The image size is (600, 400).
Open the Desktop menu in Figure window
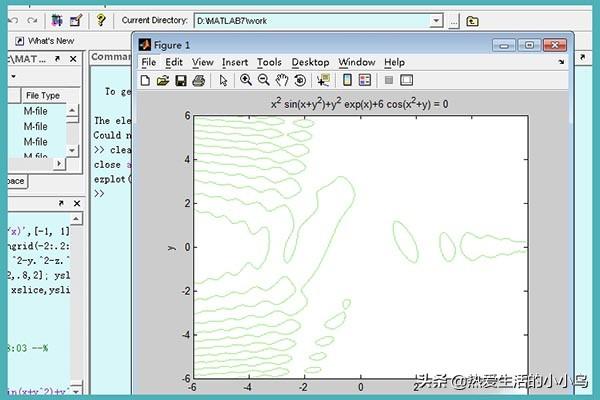coord(310,62)
